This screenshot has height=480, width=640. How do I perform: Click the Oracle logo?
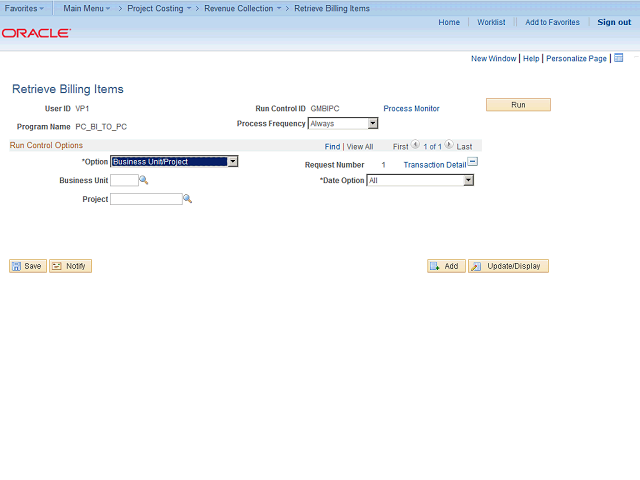click(x=36, y=33)
